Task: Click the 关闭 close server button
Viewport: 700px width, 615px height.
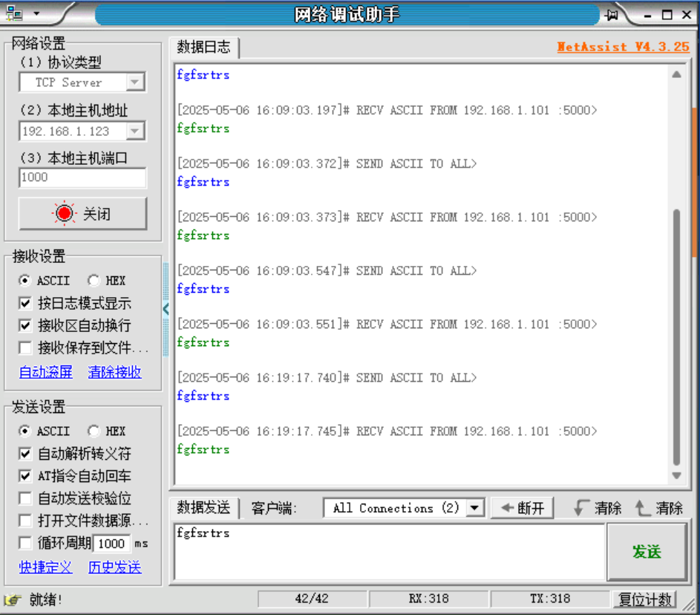Action: 82,213
